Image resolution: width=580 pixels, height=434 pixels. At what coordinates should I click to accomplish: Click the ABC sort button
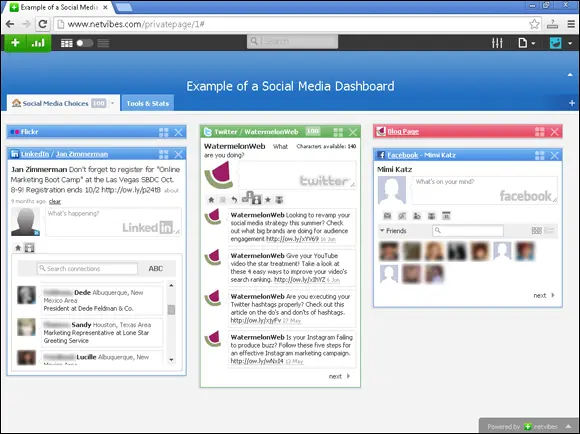point(155,269)
